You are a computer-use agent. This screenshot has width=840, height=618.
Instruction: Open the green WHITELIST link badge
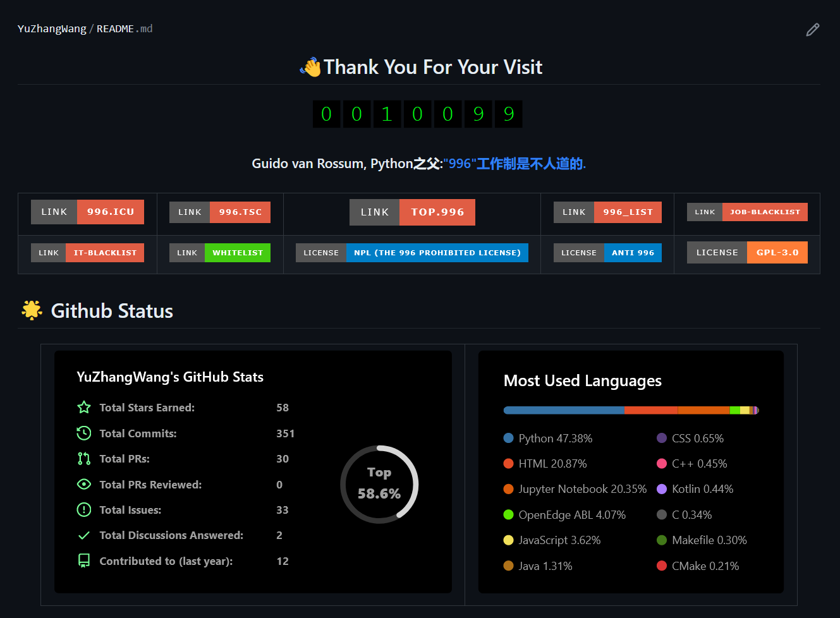click(220, 253)
